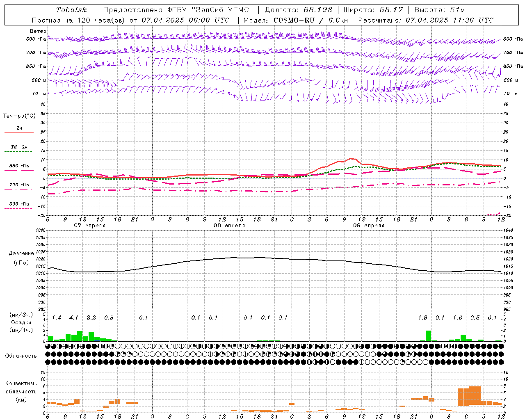
Task: Click the Конвективн. облачность (км) label
Action: click(x=21, y=391)
